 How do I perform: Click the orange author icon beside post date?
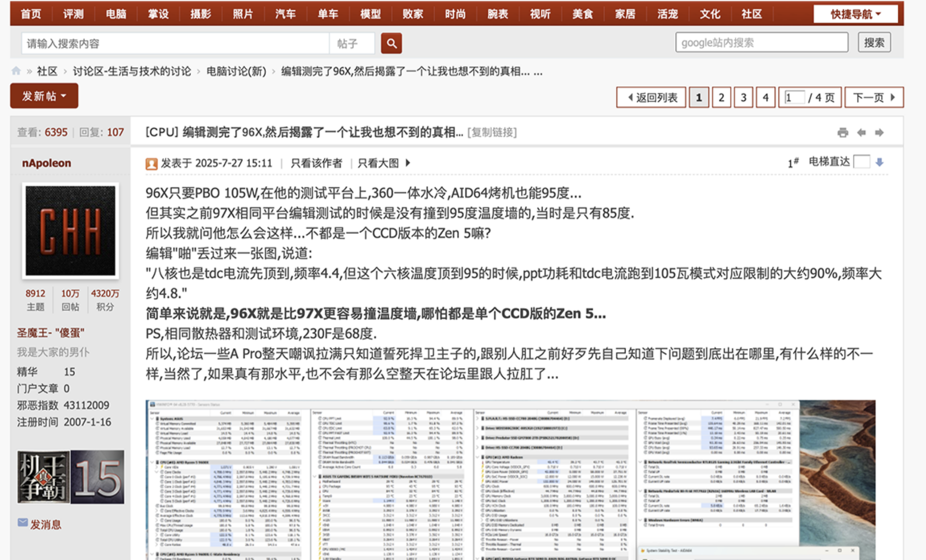tap(152, 164)
